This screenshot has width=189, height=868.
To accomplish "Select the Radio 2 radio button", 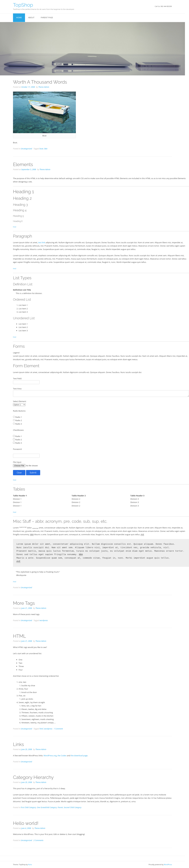I will click(14, 420).
